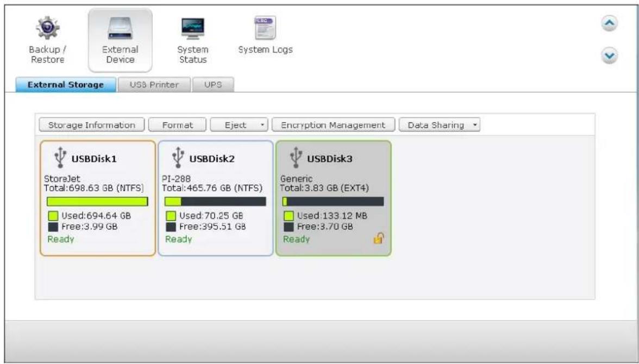The height and width of the screenshot is (364, 639).
Task: Select the USBDisk2 title text
Action: tap(212, 159)
